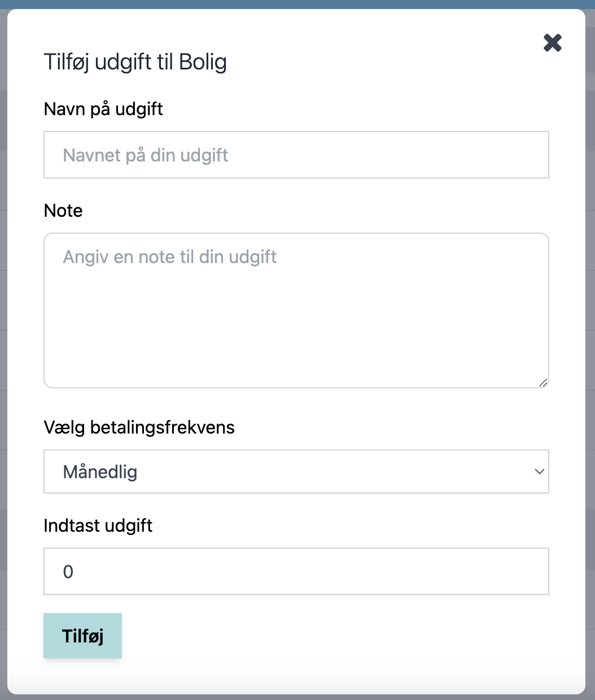Close the Tilføj udgift dialog with X
Image resolution: width=595 pixels, height=700 pixels.
coord(553,42)
